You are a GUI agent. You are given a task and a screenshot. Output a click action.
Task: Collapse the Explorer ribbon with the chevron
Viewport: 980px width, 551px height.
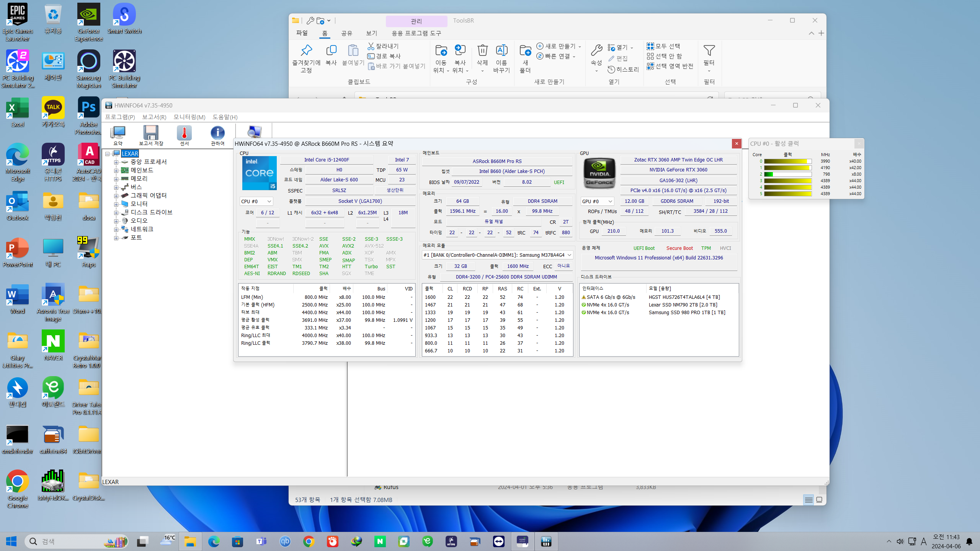[811, 33]
